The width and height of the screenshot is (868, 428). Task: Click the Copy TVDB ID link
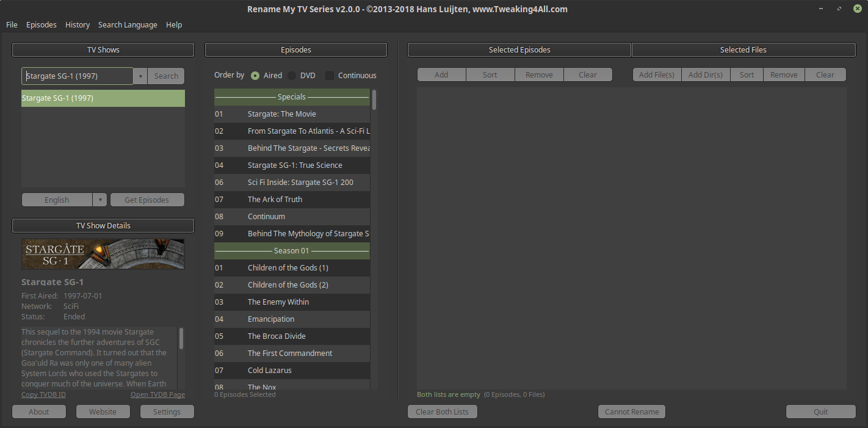tap(43, 394)
